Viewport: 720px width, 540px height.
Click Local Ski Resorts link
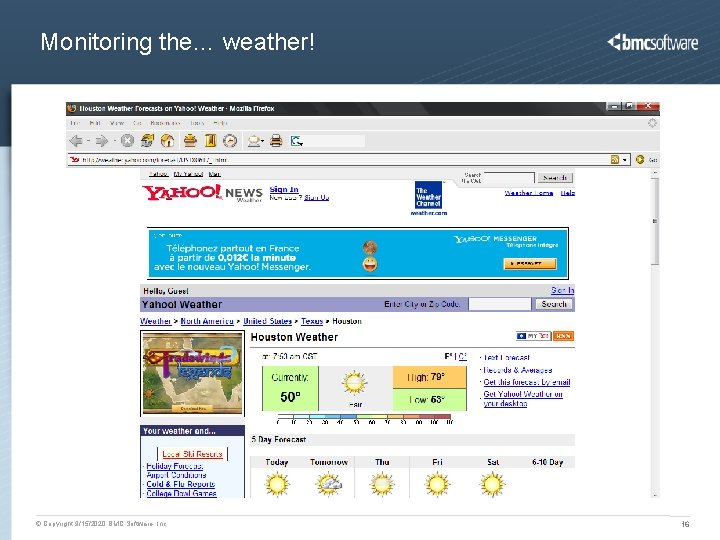coord(192,454)
